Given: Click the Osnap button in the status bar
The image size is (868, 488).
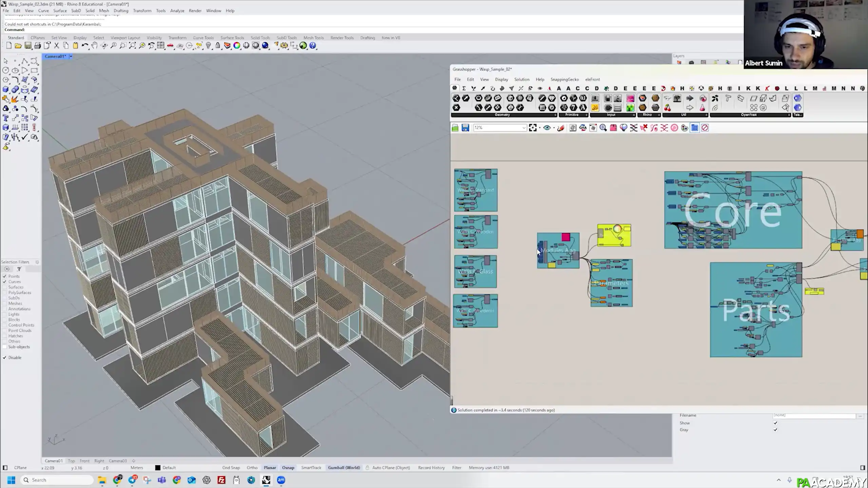Looking at the screenshot, I should 288,468.
